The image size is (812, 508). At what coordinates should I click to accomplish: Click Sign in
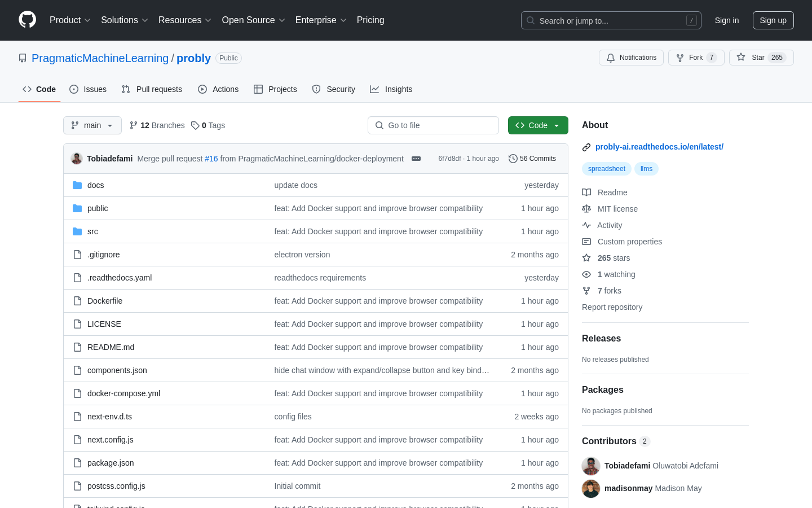tap(727, 20)
